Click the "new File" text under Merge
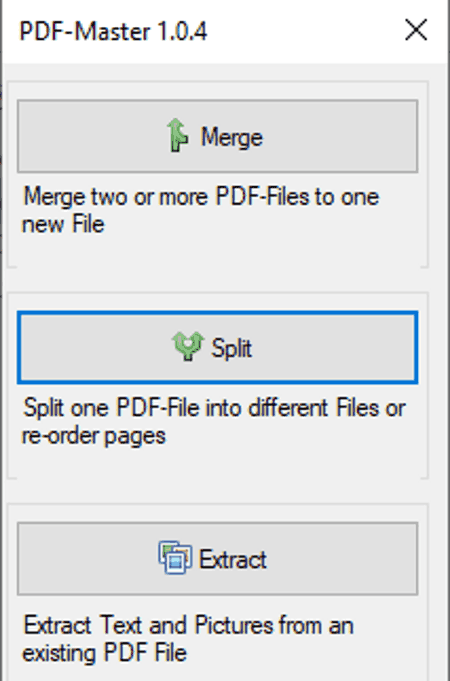Screen dimensions: 450x681 [63, 225]
